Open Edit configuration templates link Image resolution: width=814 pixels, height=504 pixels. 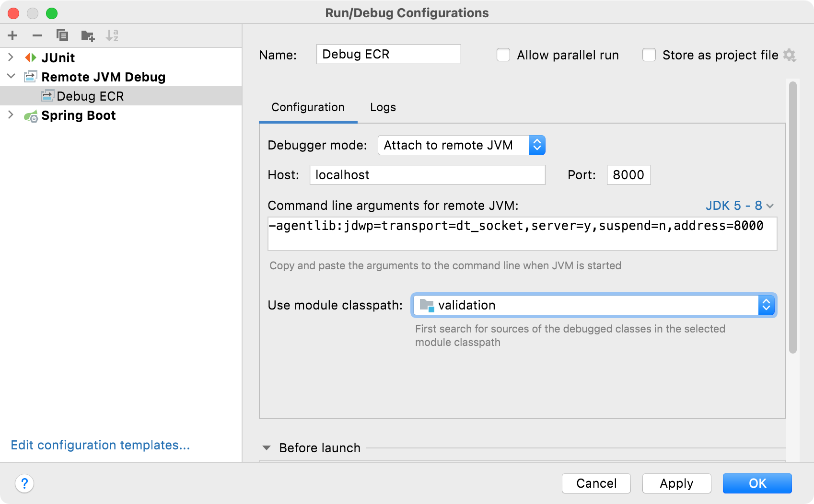(x=100, y=445)
